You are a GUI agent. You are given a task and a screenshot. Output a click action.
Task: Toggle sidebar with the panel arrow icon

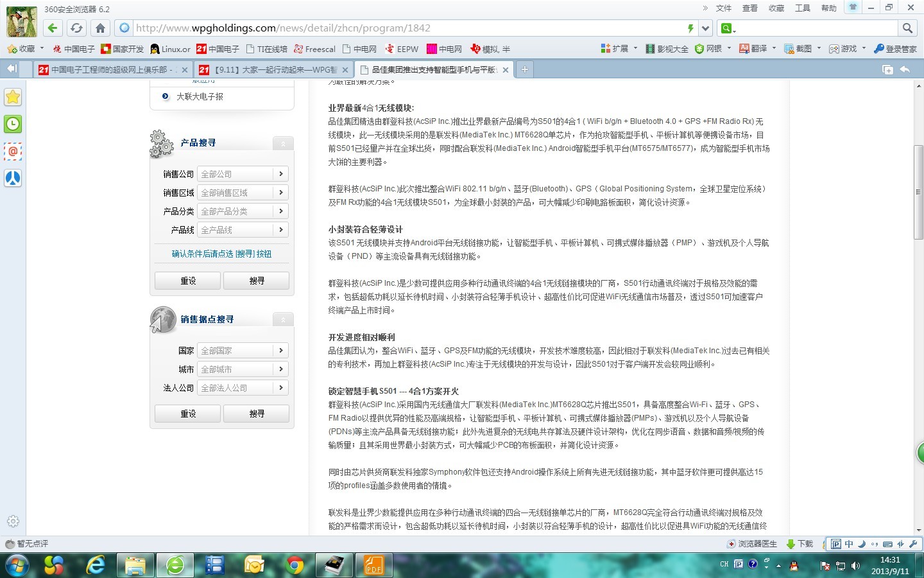pos(12,69)
